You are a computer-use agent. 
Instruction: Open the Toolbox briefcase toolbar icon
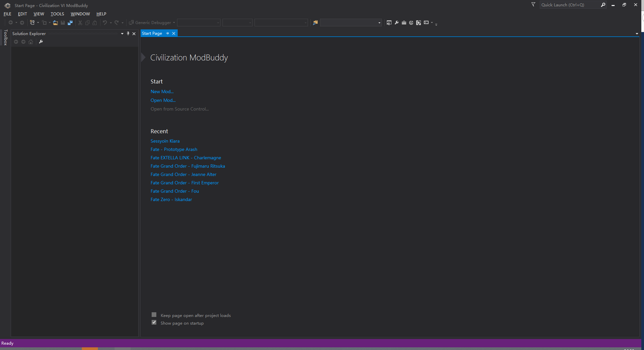pos(404,23)
